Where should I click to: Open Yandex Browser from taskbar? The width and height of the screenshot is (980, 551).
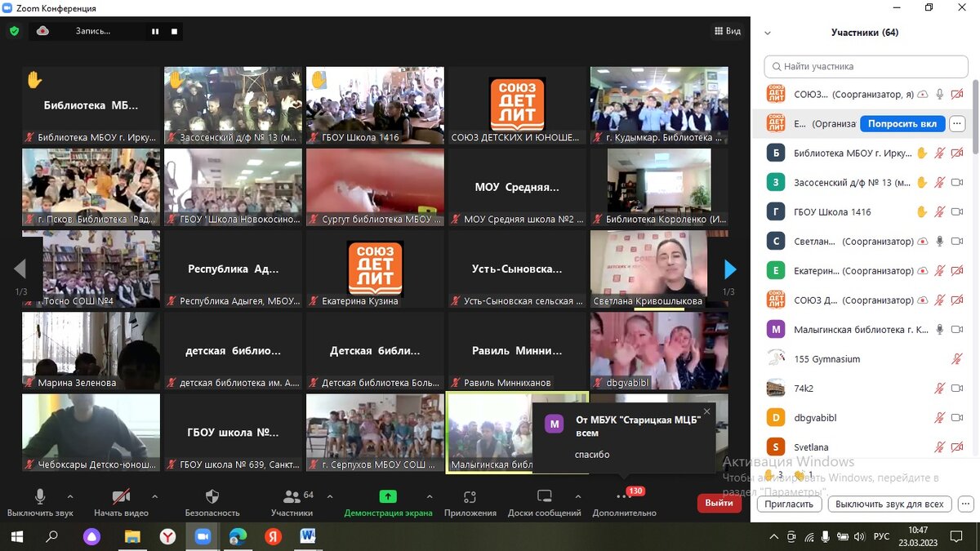[167, 536]
